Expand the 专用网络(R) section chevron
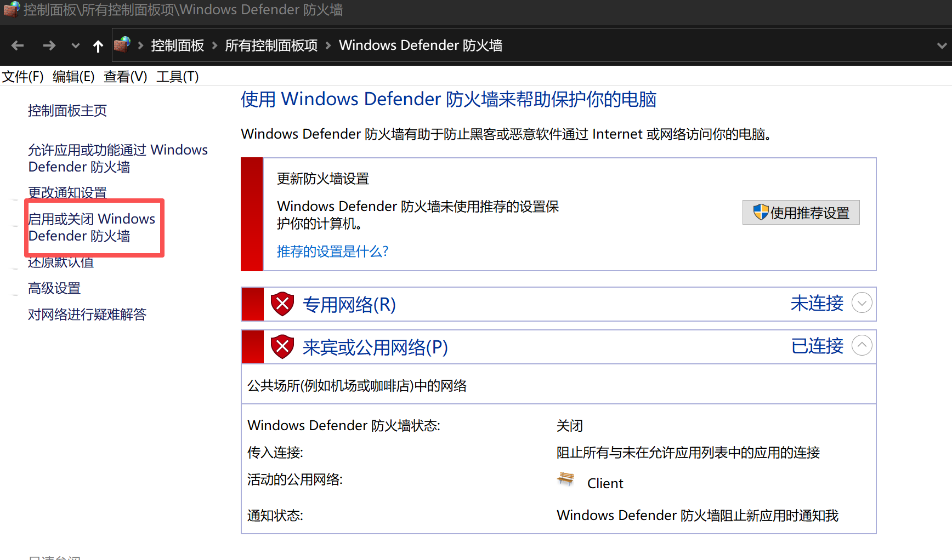Screen dimensions: 952x560 (862, 303)
